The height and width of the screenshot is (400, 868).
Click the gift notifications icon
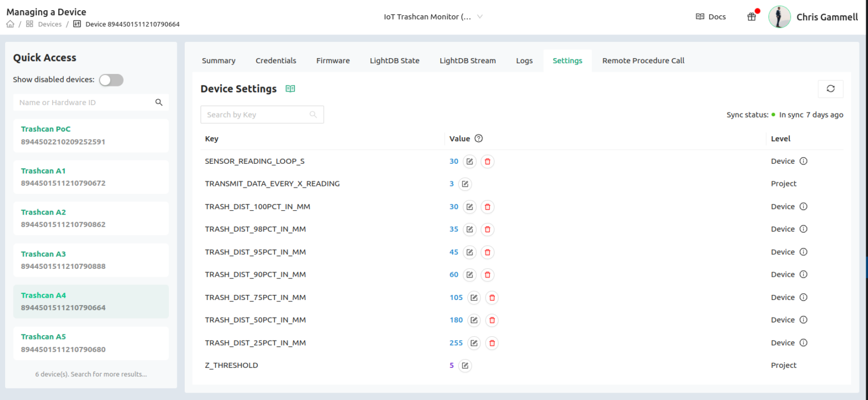coord(752,17)
